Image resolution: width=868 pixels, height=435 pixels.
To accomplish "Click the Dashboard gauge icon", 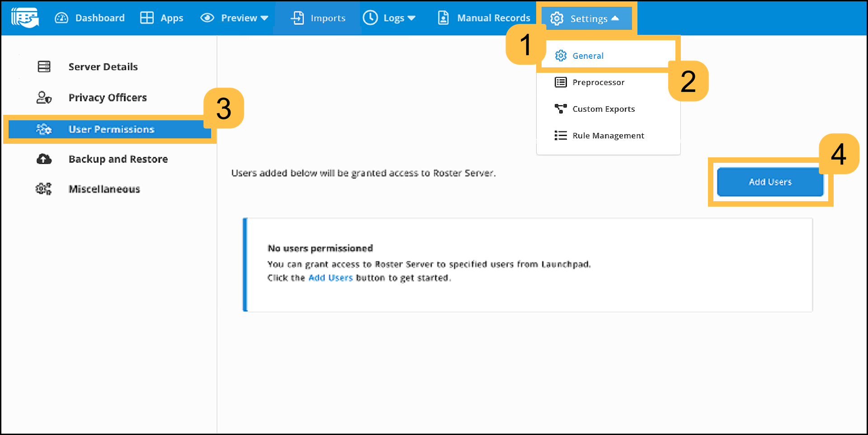I will (61, 18).
